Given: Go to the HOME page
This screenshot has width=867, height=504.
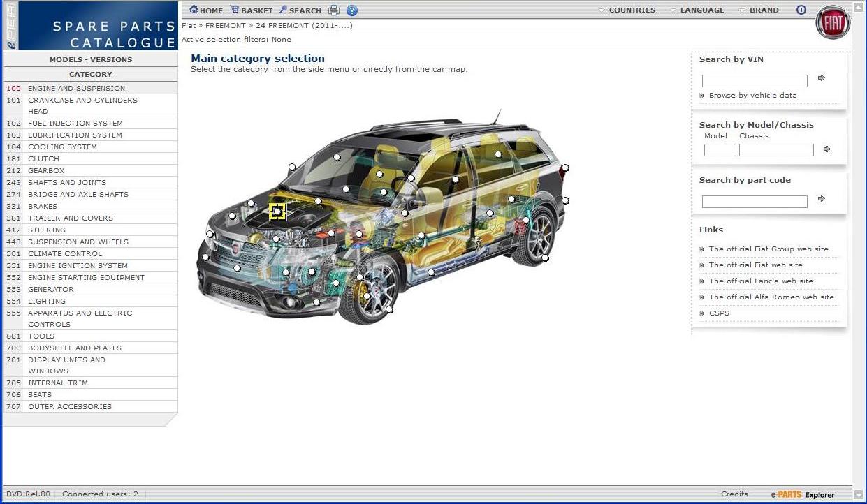Looking at the screenshot, I should (206, 10).
